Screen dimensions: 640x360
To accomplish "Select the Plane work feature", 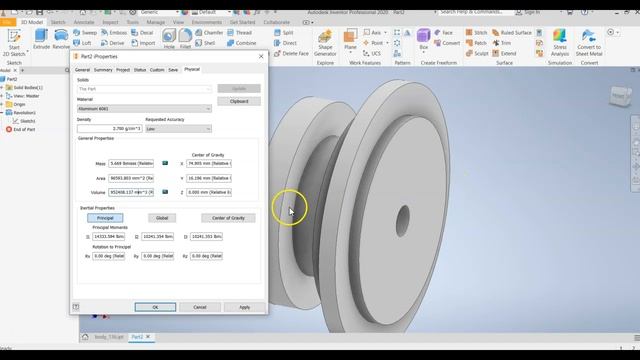I will 350,38.
